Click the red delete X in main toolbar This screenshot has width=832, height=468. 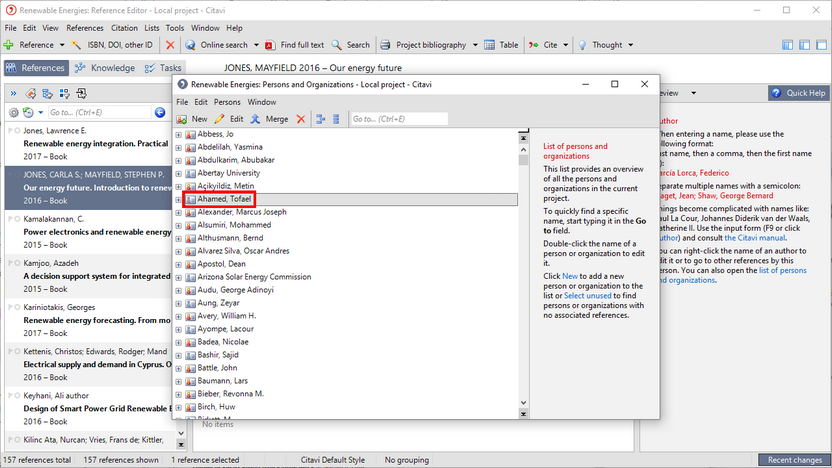pyautogui.click(x=170, y=45)
